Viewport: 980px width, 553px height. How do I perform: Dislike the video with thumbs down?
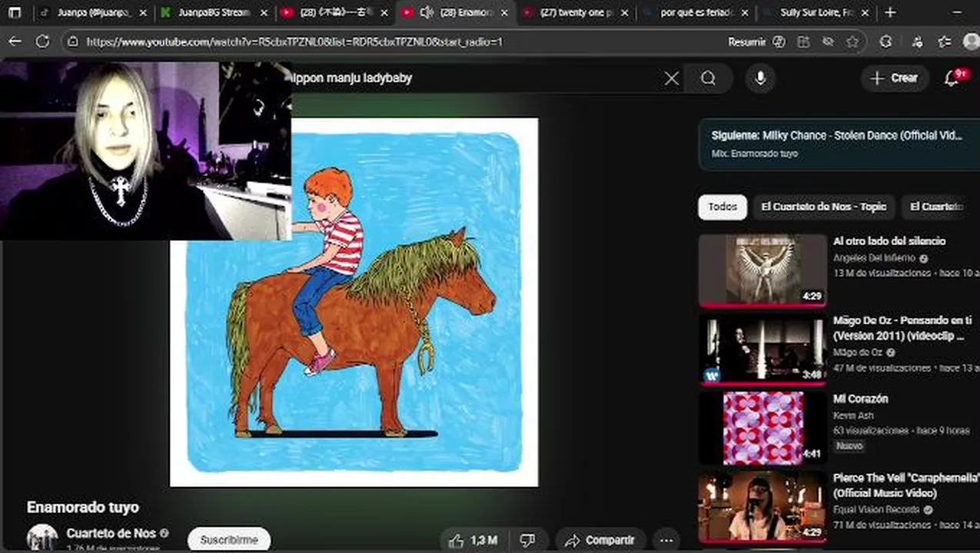(528, 541)
